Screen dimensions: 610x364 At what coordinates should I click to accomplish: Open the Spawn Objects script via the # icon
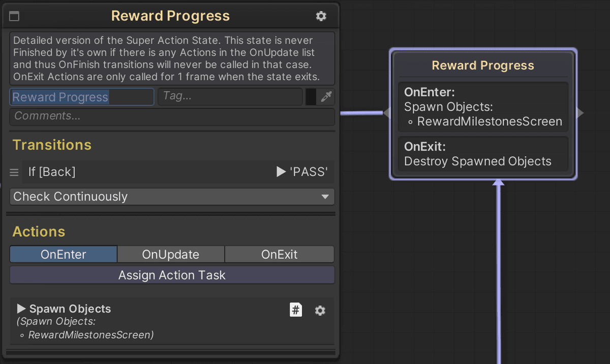point(296,310)
